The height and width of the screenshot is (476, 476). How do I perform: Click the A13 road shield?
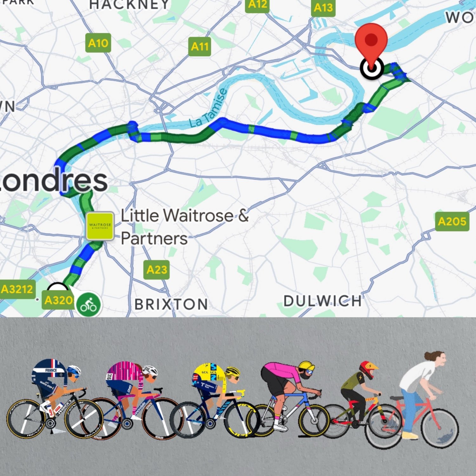click(x=323, y=8)
